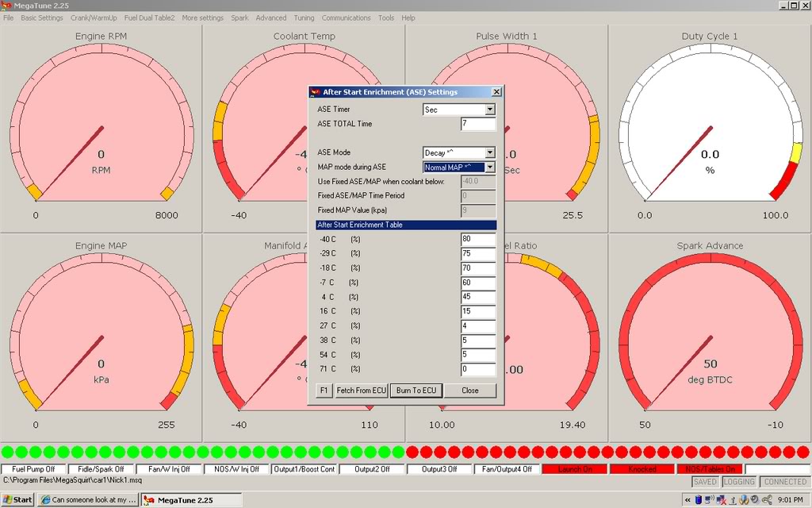
Task: Open the File menu
Action: [x=8, y=17]
